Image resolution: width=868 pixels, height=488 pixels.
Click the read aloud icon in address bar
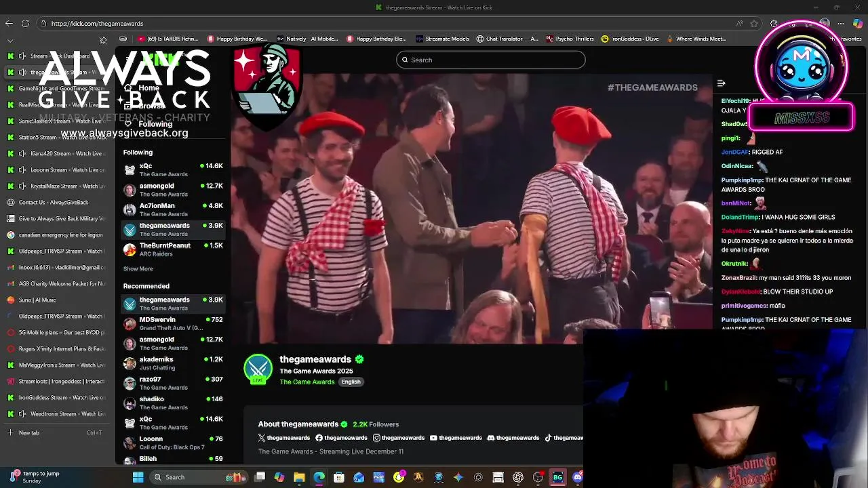coord(739,23)
